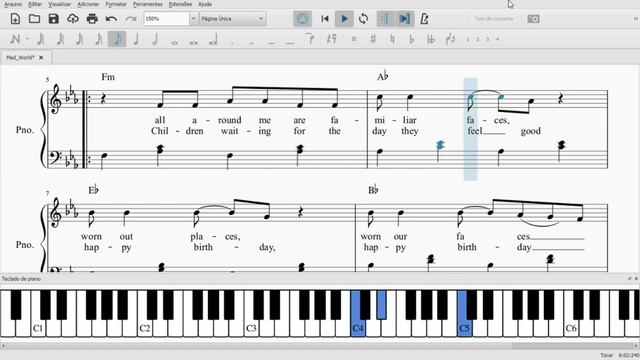Switch to voice 4
The image size is (640, 360).
point(497,39)
